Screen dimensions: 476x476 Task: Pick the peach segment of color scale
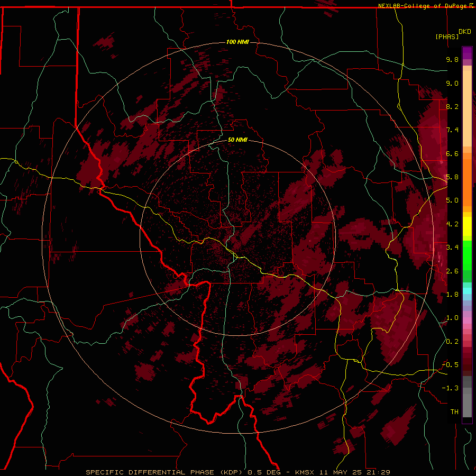467,109
